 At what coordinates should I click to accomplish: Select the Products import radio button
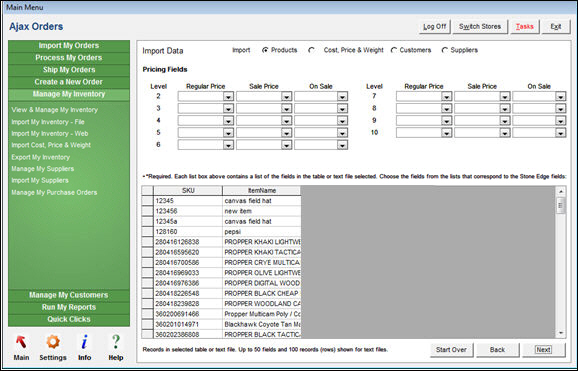pyautogui.click(x=265, y=50)
